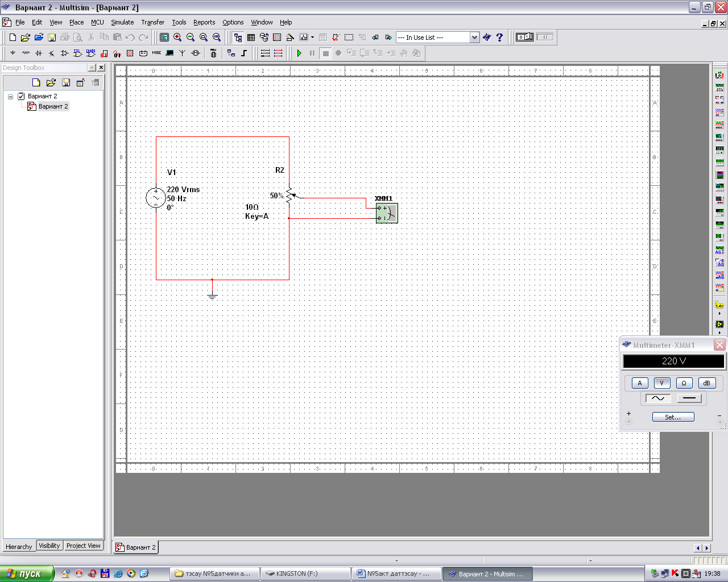Switch to Project View tab
The height and width of the screenshot is (582, 728).
click(83, 546)
